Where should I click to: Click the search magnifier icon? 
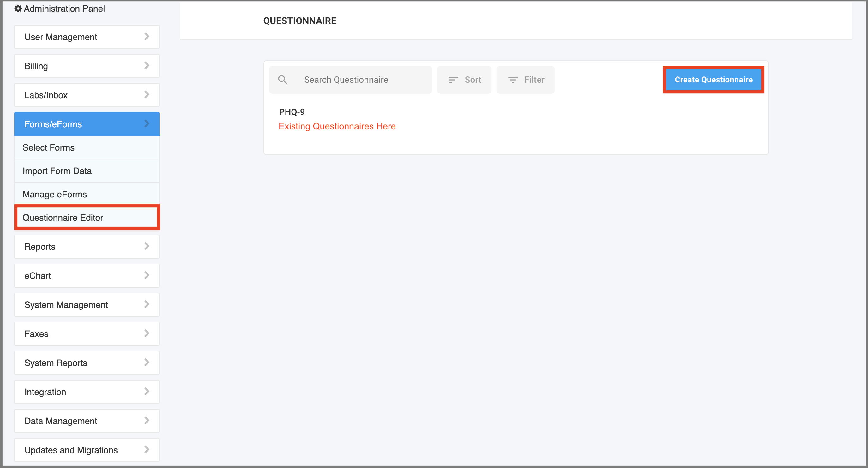282,80
